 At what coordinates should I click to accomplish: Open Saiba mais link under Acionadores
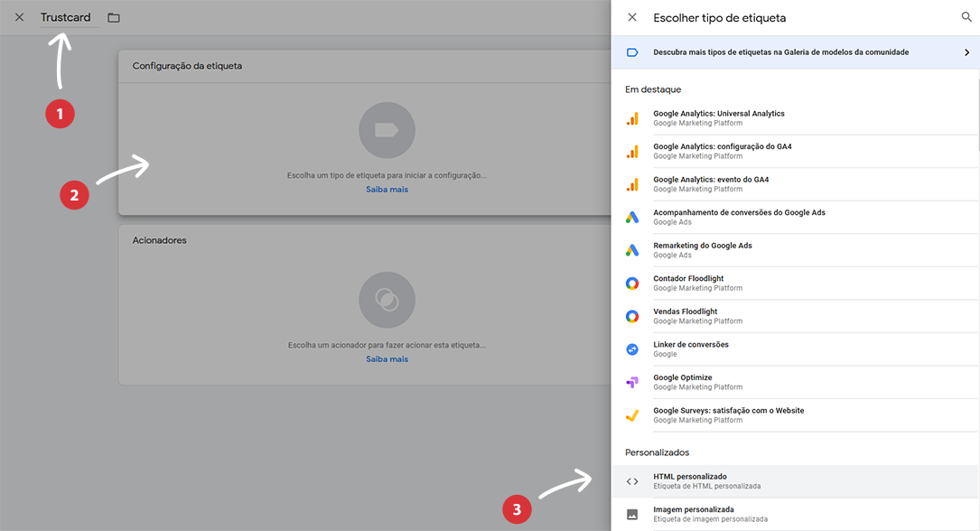(x=387, y=359)
